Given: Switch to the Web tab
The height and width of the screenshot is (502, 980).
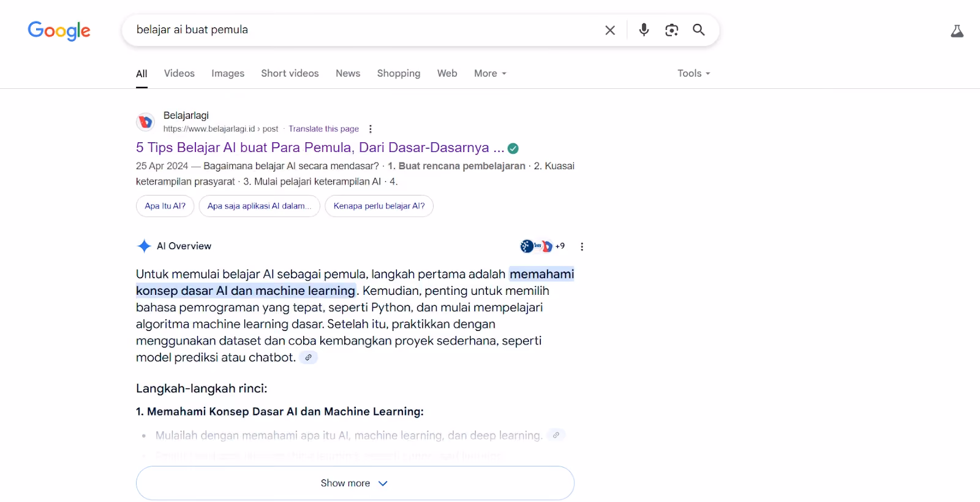Looking at the screenshot, I should point(447,74).
